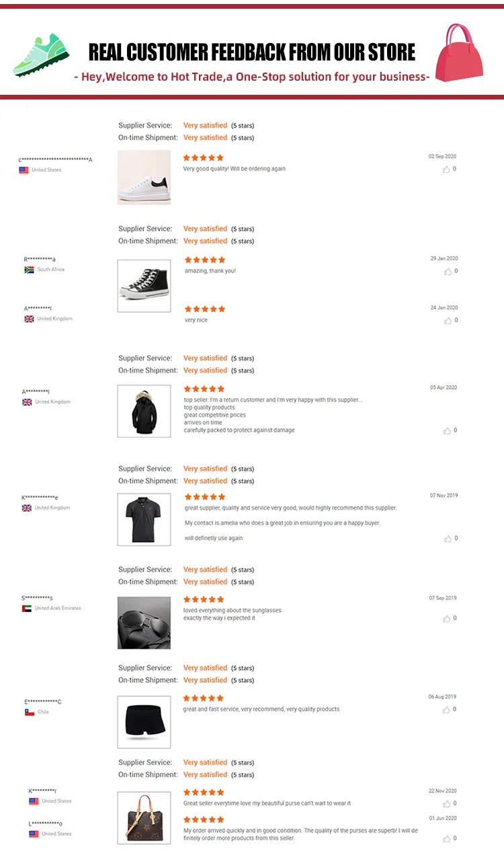Click thumbs-up on the sunglasses review
This screenshot has width=504, height=862.
click(447, 619)
